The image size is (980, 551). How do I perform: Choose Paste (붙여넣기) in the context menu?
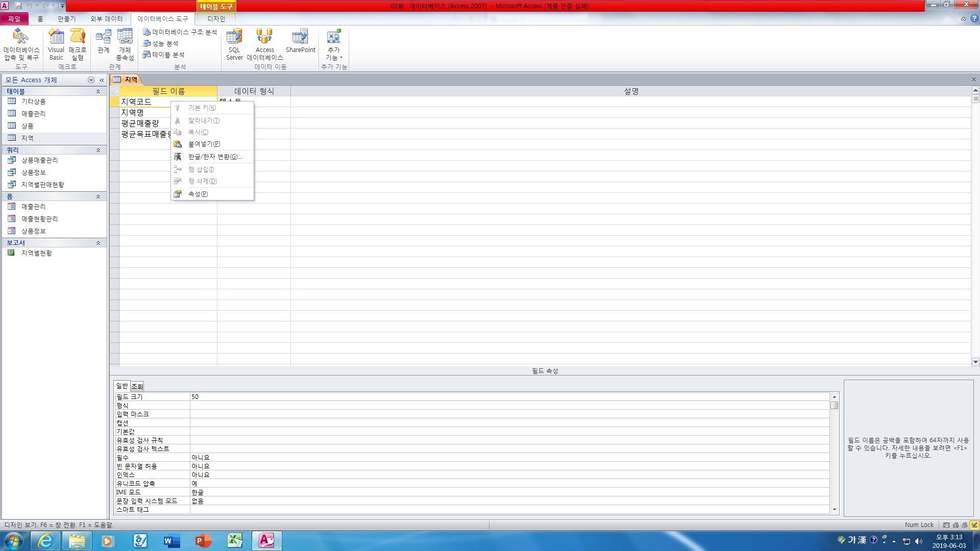point(204,144)
